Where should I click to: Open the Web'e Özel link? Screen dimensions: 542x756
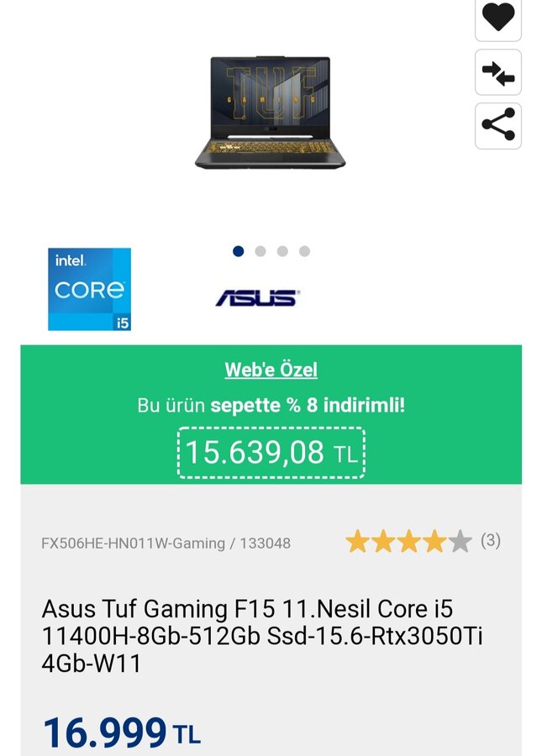point(271,370)
